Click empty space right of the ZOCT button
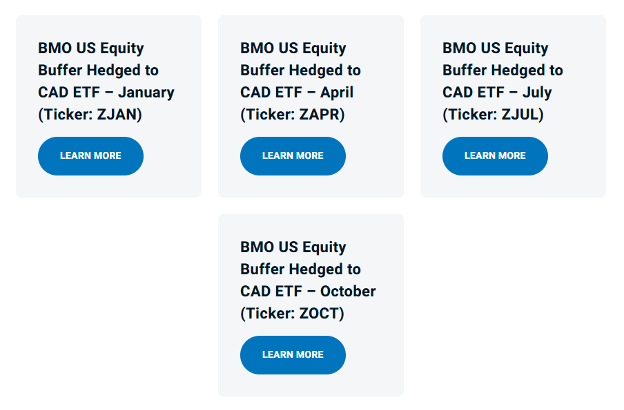The height and width of the screenshot is (410, 624). [x=374, y=355]
